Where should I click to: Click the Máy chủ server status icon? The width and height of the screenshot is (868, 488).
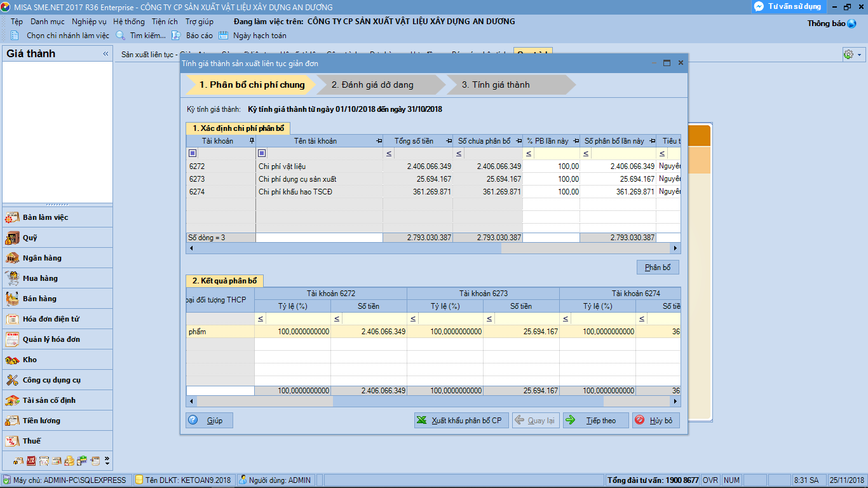coord(6,480)
